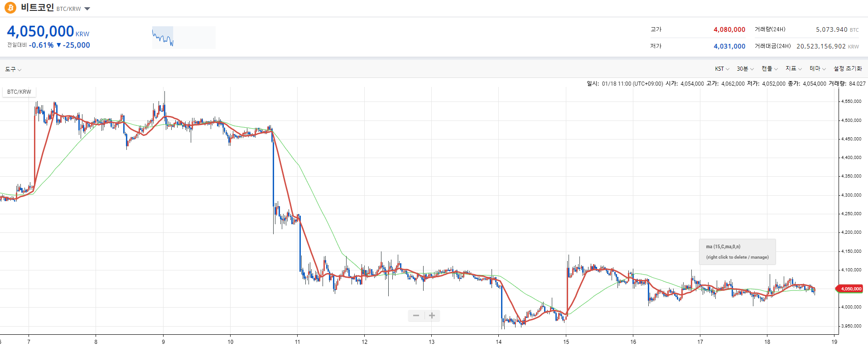Image resolution: width=868 pixels, height=347 pixels.
Task: Open the BTC/KRW market selector arrow
Action: click(87, 9)
